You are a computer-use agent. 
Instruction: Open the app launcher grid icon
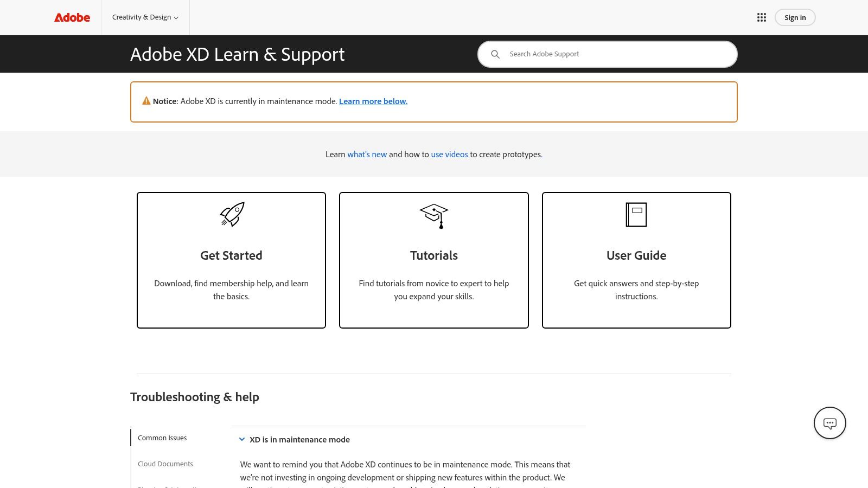click(762, 17)
